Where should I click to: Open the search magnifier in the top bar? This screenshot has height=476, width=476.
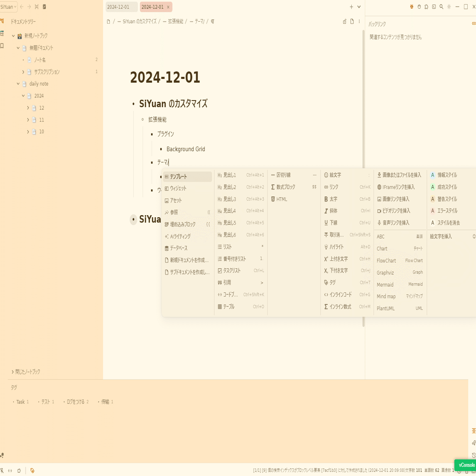[x=442, y=7]
